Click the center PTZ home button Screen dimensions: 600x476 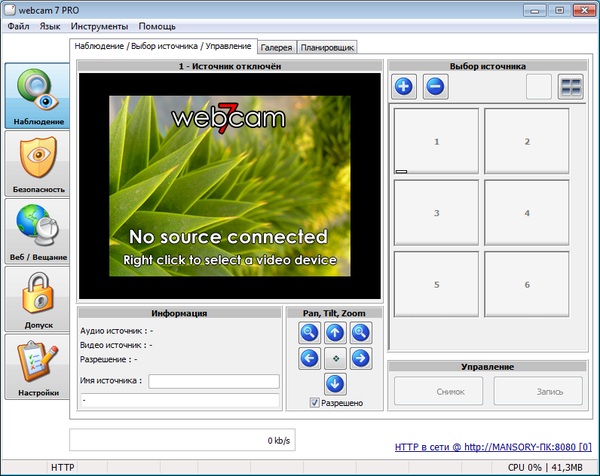pyautogui.click(x=335, y=358)
